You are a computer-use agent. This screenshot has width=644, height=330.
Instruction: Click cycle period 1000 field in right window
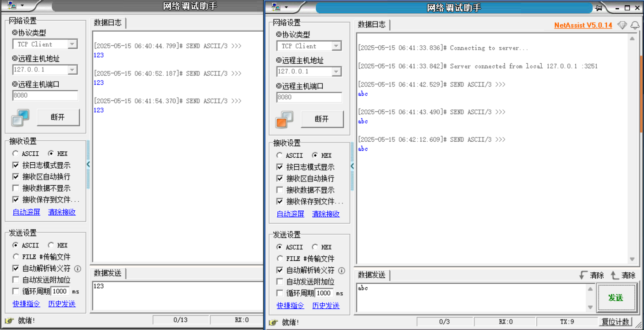pos(324,293)
